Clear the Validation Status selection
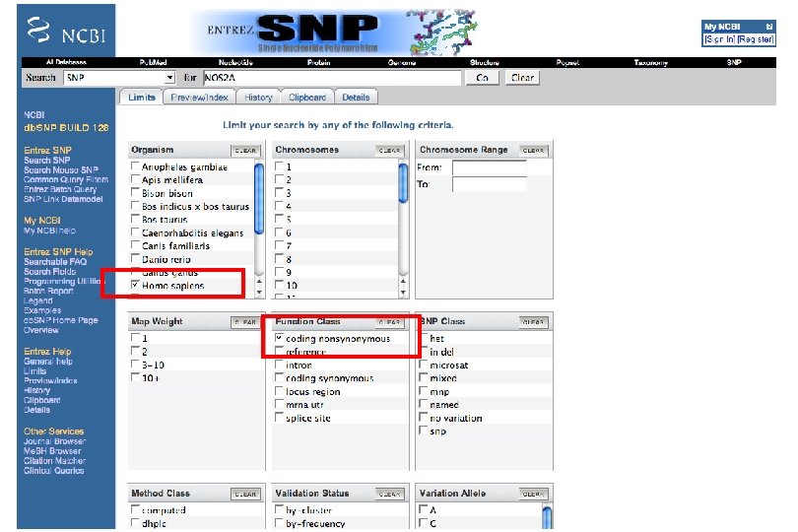798x532 pixels. [390, 494]
